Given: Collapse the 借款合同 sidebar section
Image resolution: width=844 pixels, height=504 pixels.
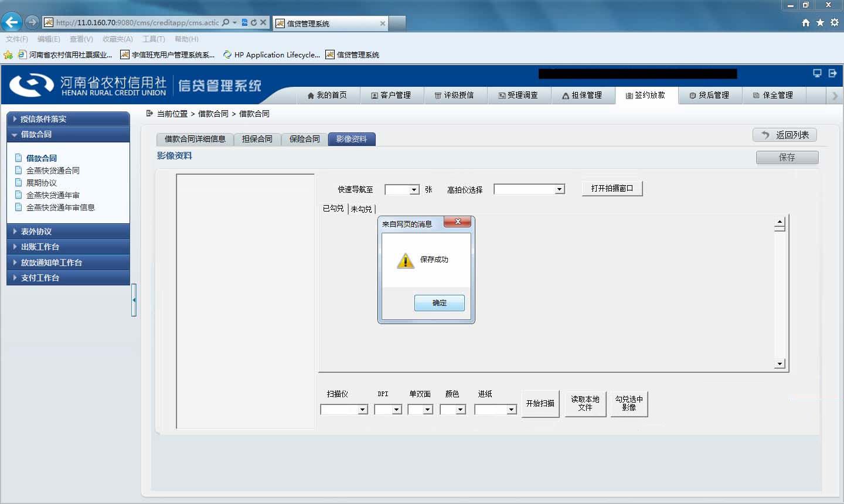Looking at the screenshot, I should (68, 134).
